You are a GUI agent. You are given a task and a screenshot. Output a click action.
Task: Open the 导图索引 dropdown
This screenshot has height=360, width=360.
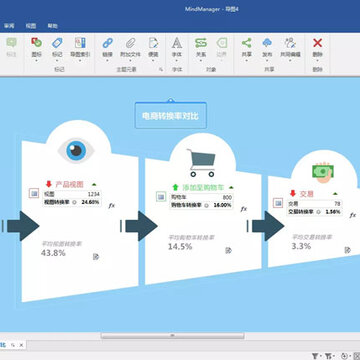click(x=80, y=61)
